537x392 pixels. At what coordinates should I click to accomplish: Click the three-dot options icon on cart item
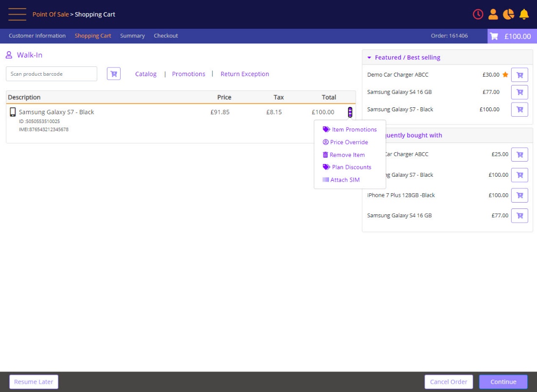350,112
